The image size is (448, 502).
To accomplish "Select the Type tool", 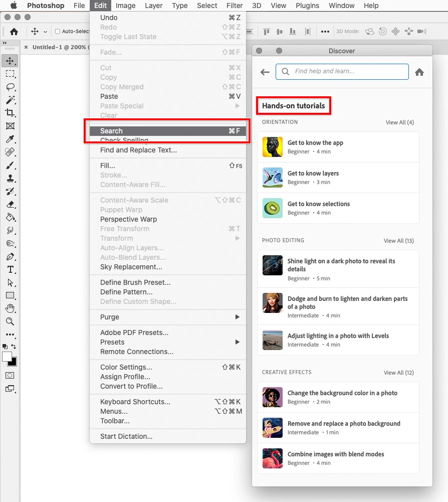I will (10, 270).
